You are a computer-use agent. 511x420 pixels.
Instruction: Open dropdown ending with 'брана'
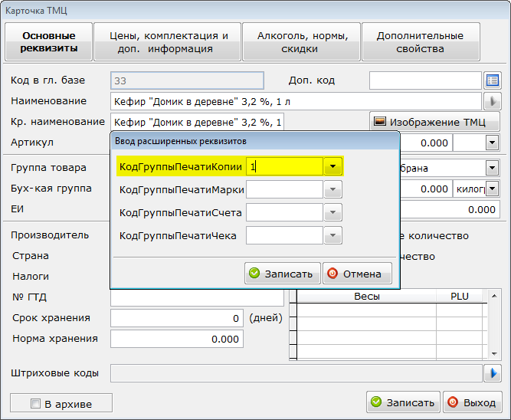[x=492, y=169]
